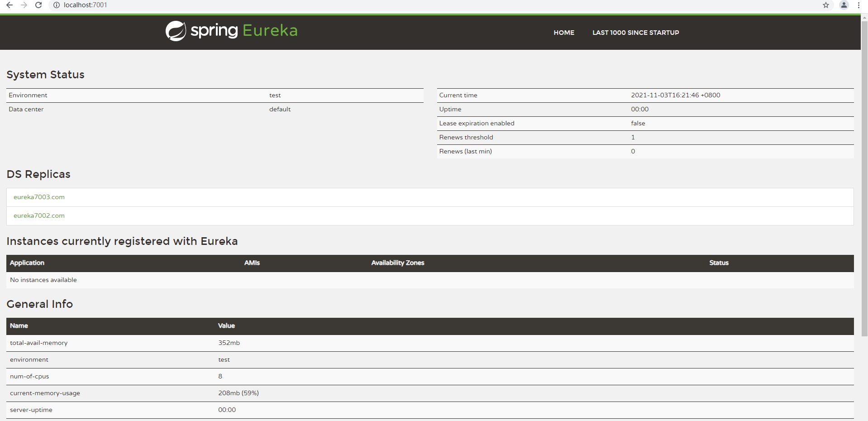Click server-uptime row name

click(31, 410)
